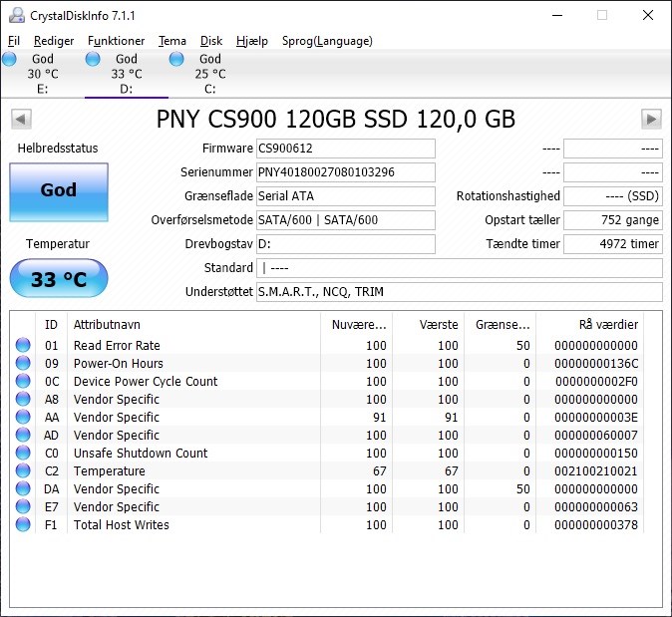The image size is (672, 617).
Task: Click the Rå værdier column header
Action: click(x=590, y=325)
